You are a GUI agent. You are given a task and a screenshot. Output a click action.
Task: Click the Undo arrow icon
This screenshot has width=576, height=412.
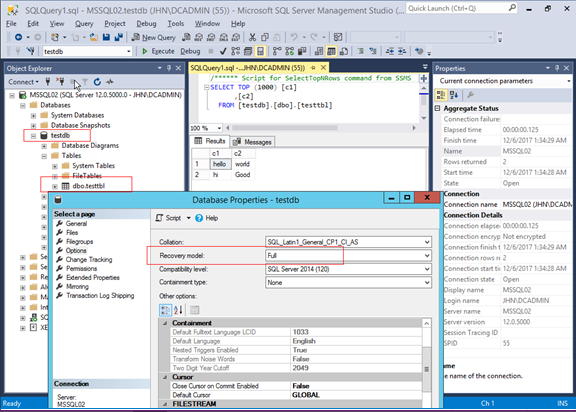coord(294,37)
